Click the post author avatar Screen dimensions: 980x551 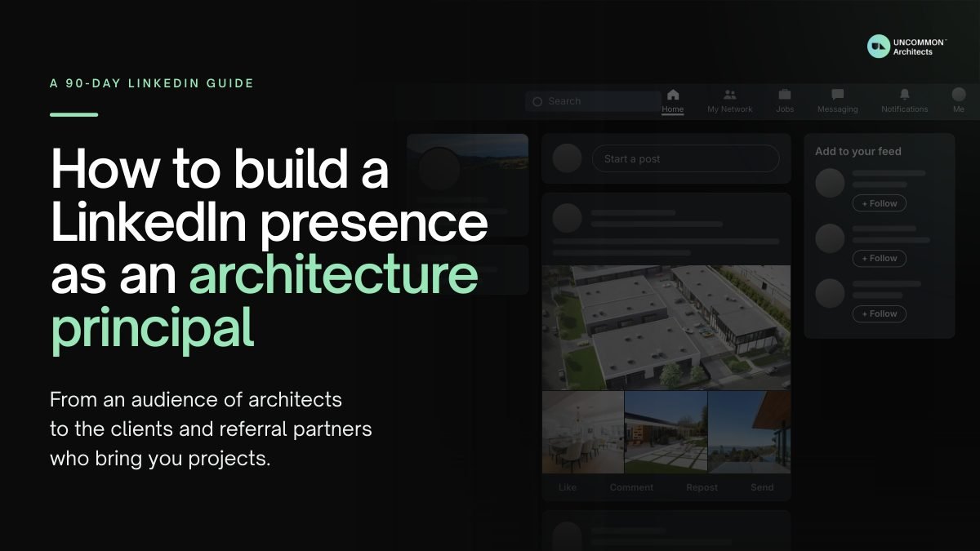[568, 218]
